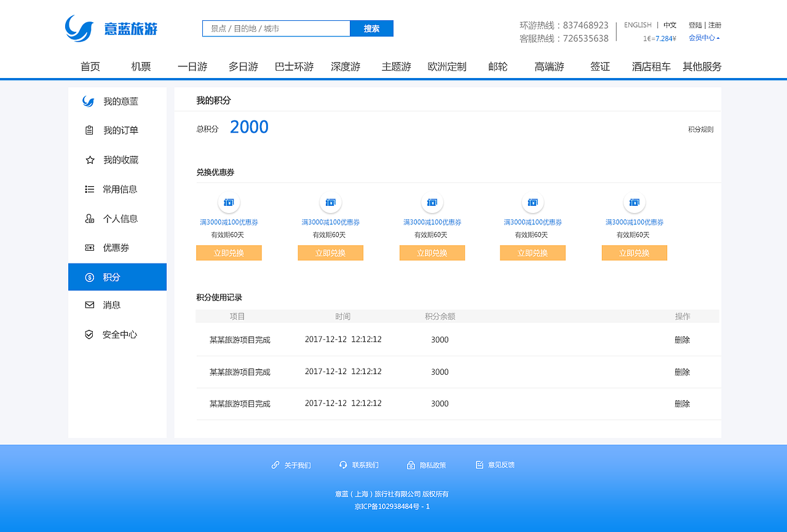Open the 多日游 navigation tab
Screen dimensions: 787x532
(243, 67)
